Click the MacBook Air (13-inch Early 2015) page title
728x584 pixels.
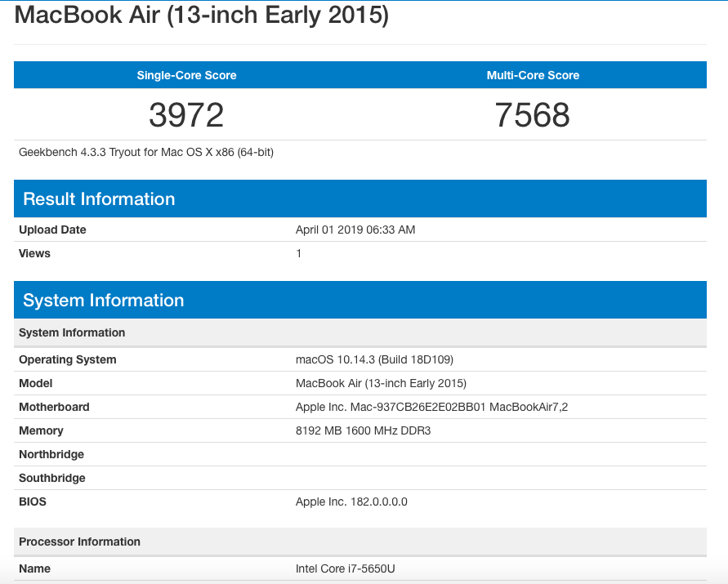(202, 15)
